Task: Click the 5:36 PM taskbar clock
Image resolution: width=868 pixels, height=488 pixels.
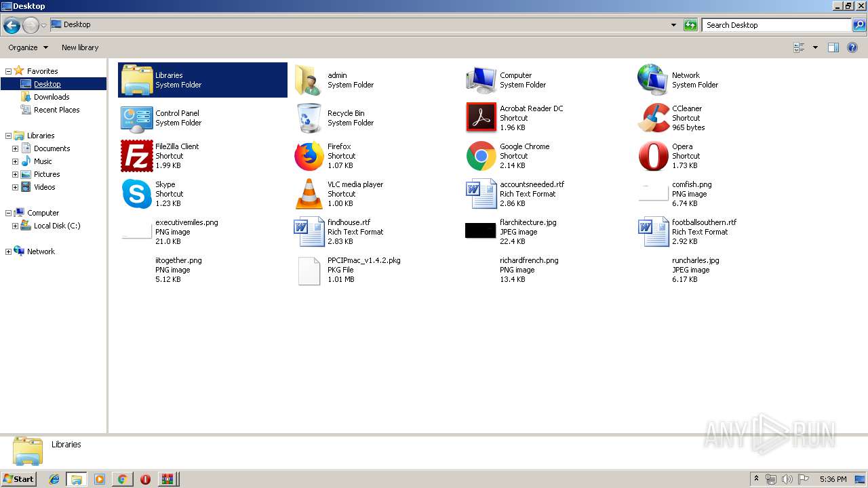Action: point(833,479)
